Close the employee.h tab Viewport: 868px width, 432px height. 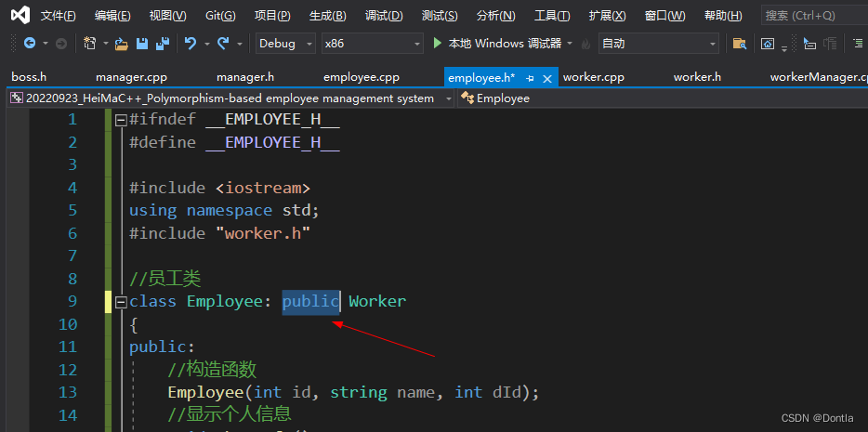coord(547,79)
